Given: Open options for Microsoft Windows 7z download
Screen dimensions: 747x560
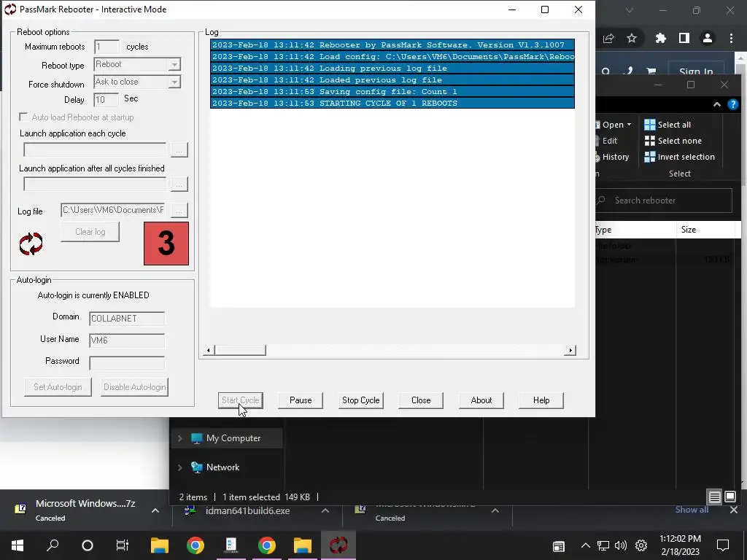Looking at the screenshot, I should (155, 510).
